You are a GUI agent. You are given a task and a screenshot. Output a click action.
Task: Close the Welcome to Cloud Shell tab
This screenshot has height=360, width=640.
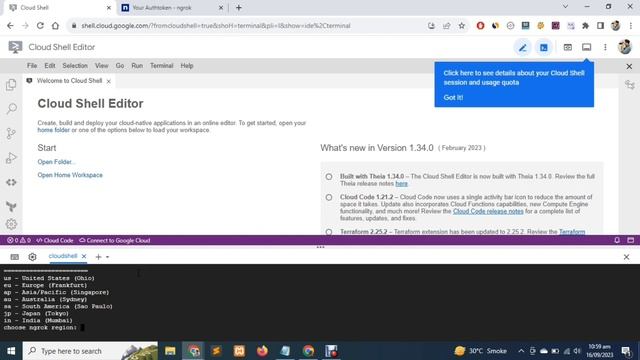tap(109, 81)
